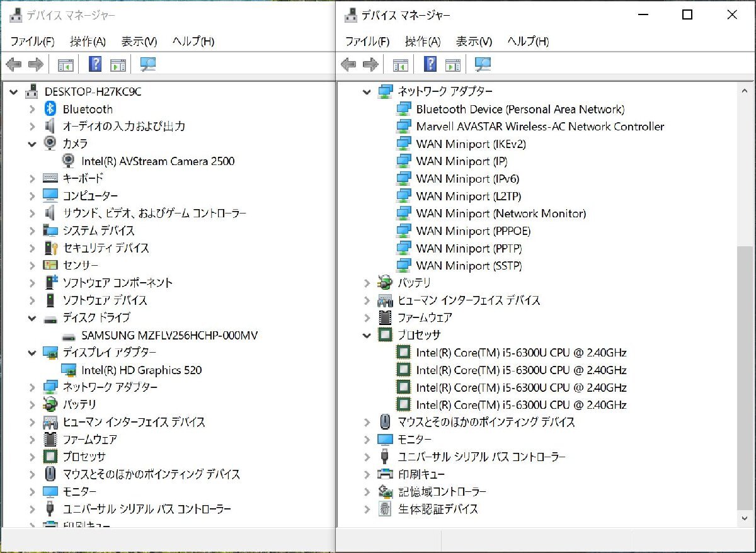Collapse the プロセッサ node in right window
Screen dimensions: 756x553
point(367,335)
